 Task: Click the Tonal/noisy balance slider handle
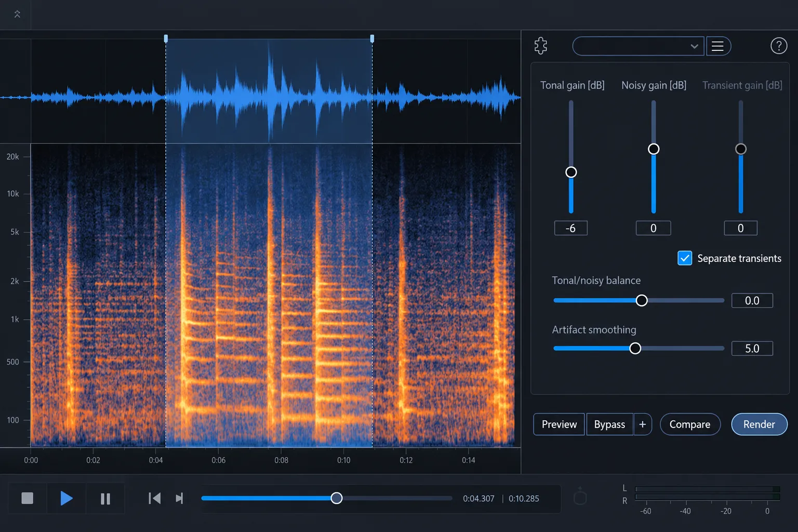(x=642, y=300)
